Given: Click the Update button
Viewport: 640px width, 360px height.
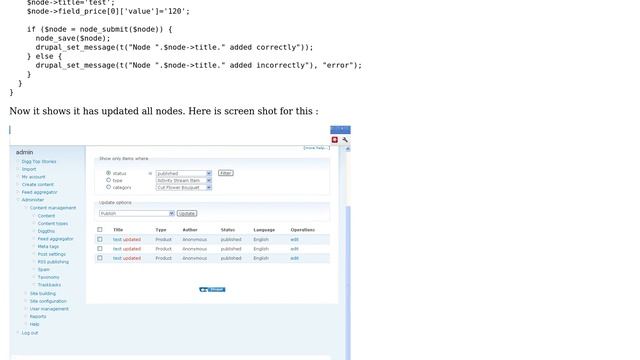Looking at the screenshot, I should 187,213.
